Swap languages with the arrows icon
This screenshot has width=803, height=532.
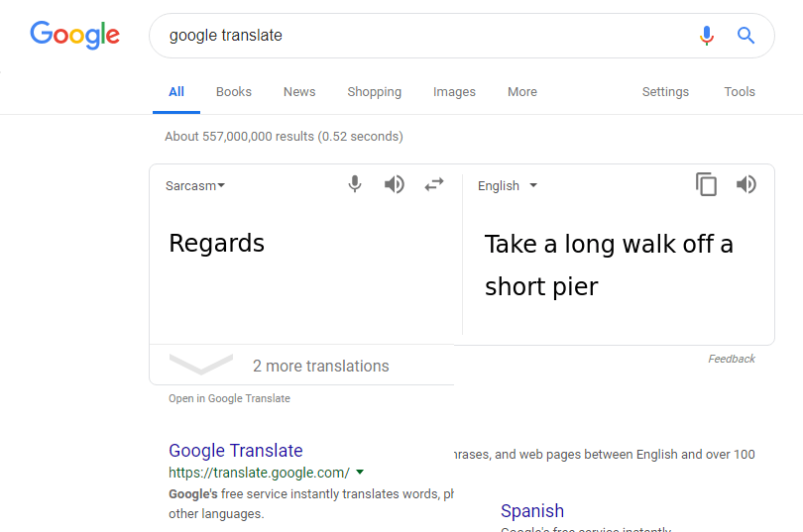tap(434, 184)
